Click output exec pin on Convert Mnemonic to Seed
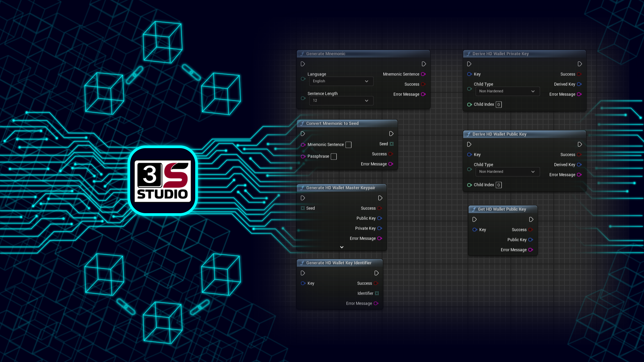 (x=391, y=134)
